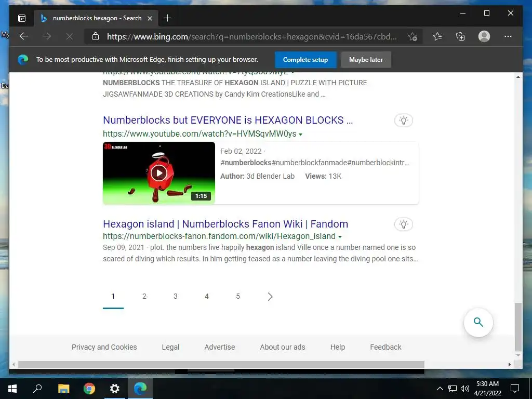The image size is (532, 399).
Task: Go to results page 2
Action: [x=144, y=296]
